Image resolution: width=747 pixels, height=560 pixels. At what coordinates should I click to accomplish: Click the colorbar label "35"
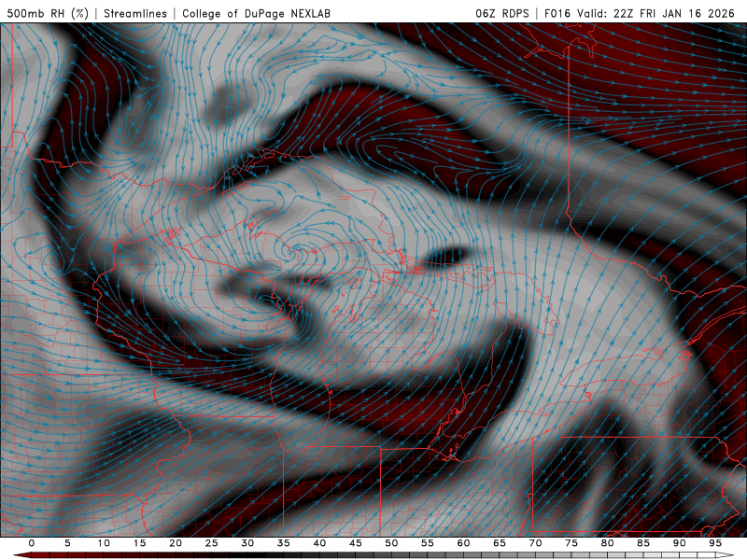(284, 543)
